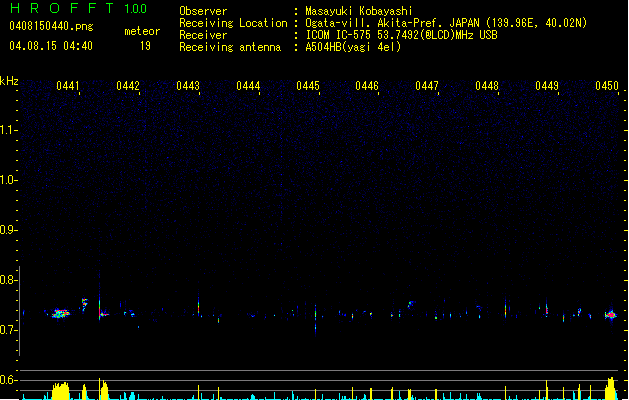The image size is (629, 400).
Task: Click the yellow intensity peak near 0450
Action: [610, 388]
